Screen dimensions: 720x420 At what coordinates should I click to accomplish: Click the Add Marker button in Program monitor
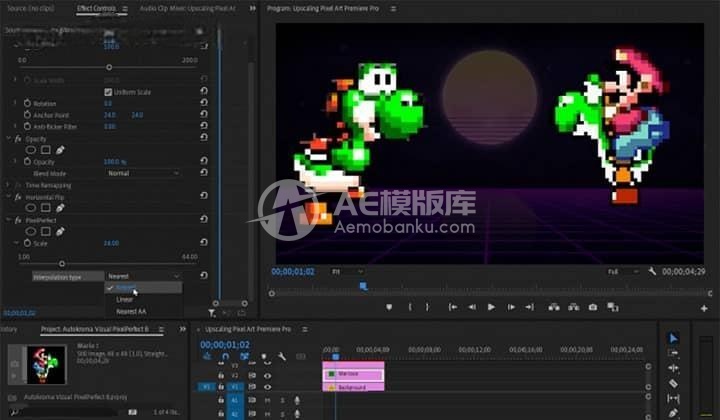(x=389, y=307)
